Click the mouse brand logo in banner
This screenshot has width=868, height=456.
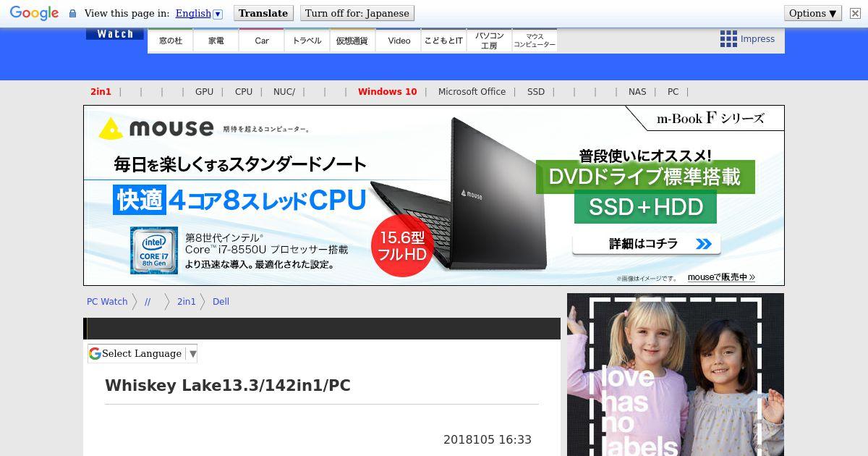[x=156, y=129]
